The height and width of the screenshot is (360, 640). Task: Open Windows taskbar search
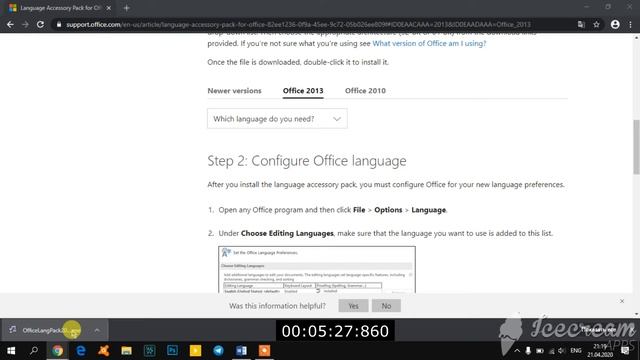point(34,351)
